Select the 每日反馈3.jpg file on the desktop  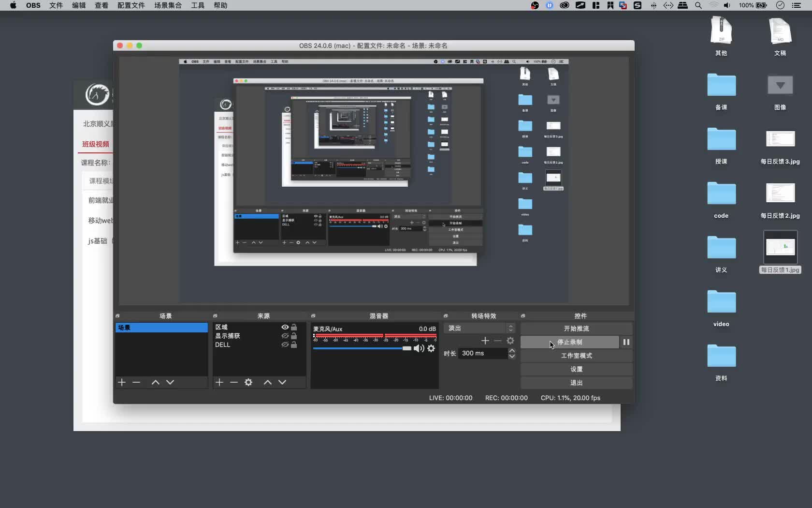coord(780,139)
